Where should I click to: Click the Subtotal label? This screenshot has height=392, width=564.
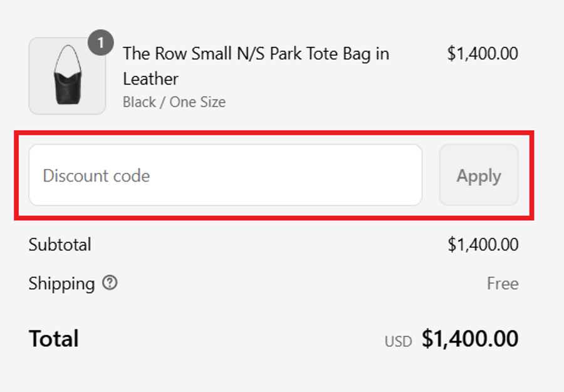60,244
